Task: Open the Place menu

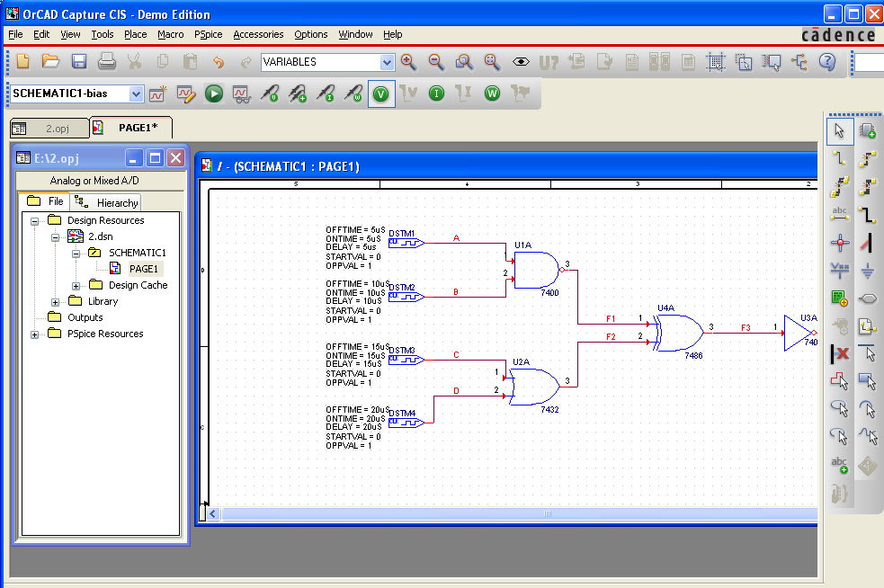Action: tap(135, 34)
